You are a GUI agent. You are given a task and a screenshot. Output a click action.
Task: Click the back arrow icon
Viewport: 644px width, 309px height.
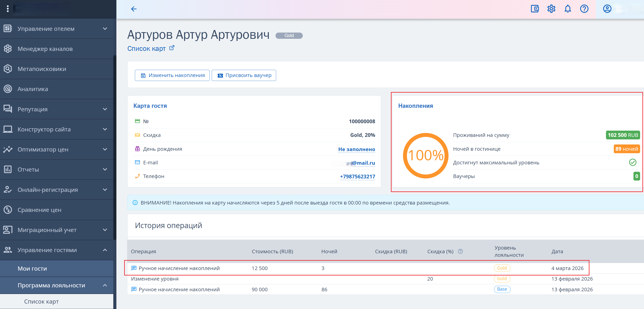134,9
